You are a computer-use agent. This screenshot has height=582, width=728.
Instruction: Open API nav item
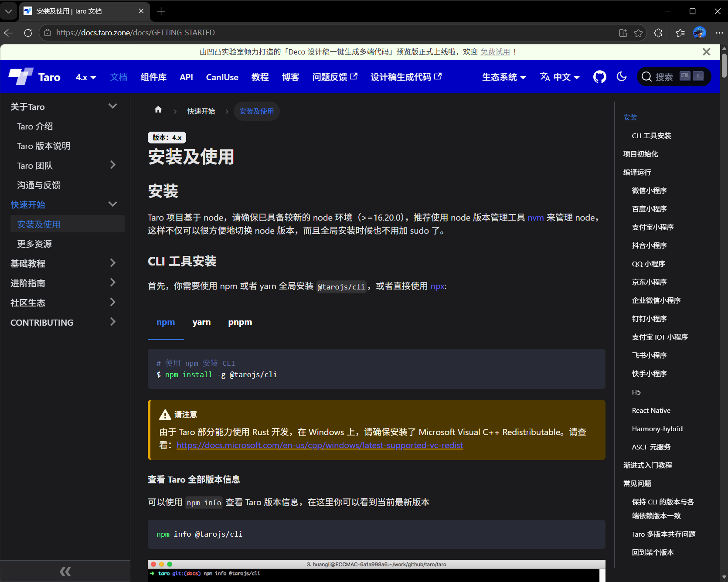tap(186, 77)
